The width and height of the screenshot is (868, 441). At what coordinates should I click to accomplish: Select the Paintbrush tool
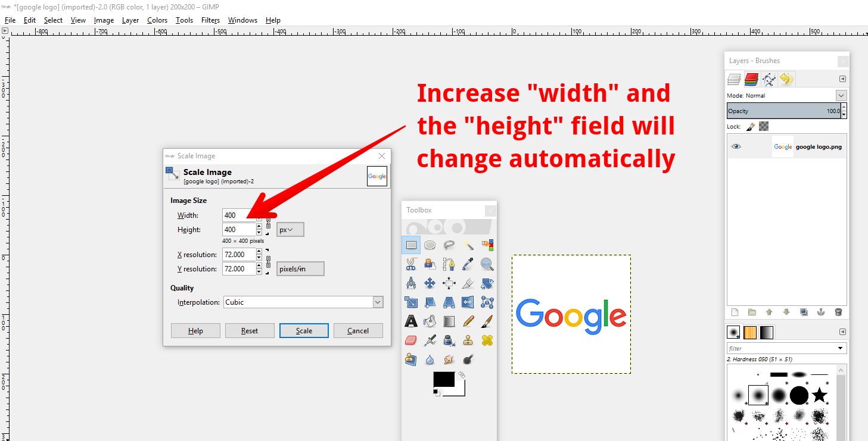point(487,321)
